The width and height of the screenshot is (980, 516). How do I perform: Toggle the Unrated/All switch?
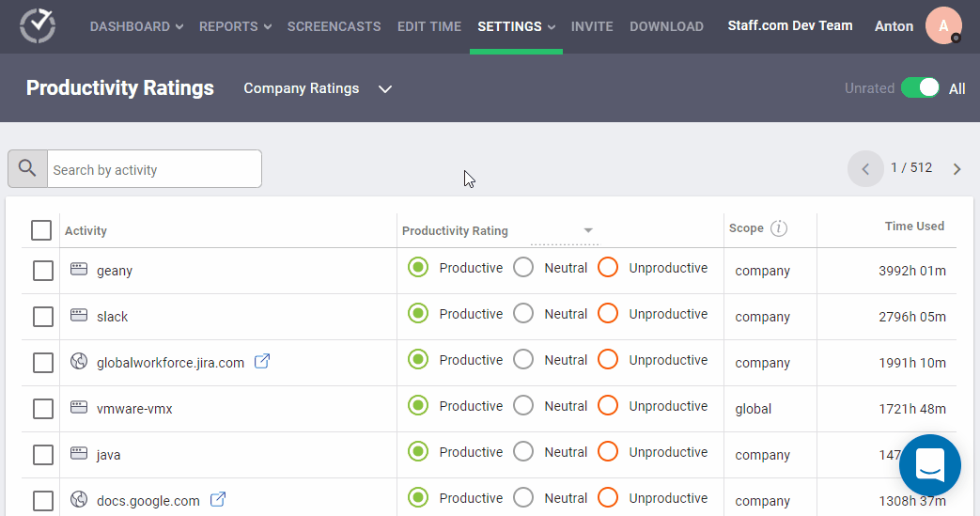coord(919,88)
